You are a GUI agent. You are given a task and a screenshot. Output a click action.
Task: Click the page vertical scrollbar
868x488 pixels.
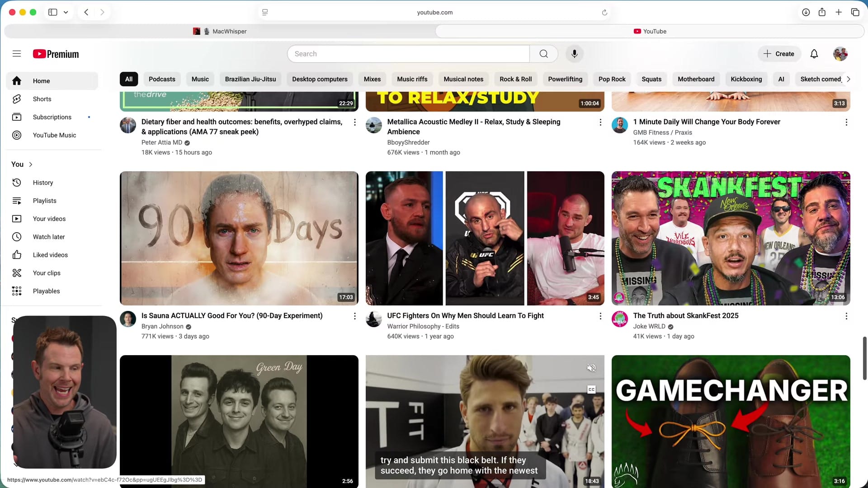point(864,358)
